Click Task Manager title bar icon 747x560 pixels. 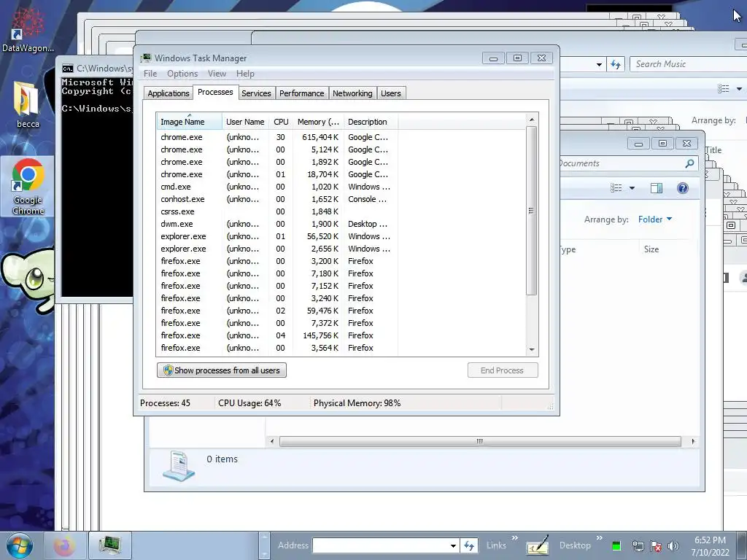click(x=145, y=58)
